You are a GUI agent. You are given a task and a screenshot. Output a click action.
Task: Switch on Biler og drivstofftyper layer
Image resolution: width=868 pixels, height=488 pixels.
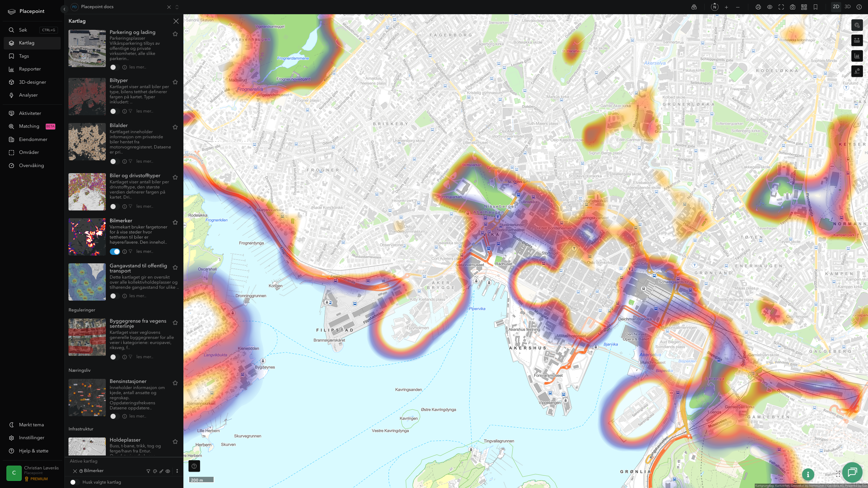coord(115,206)
